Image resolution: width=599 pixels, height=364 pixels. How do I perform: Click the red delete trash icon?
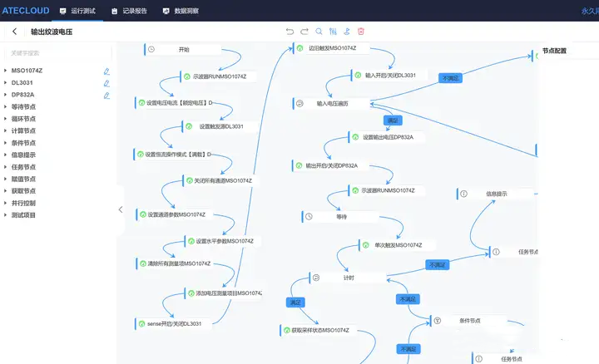(x=361, y=32)
